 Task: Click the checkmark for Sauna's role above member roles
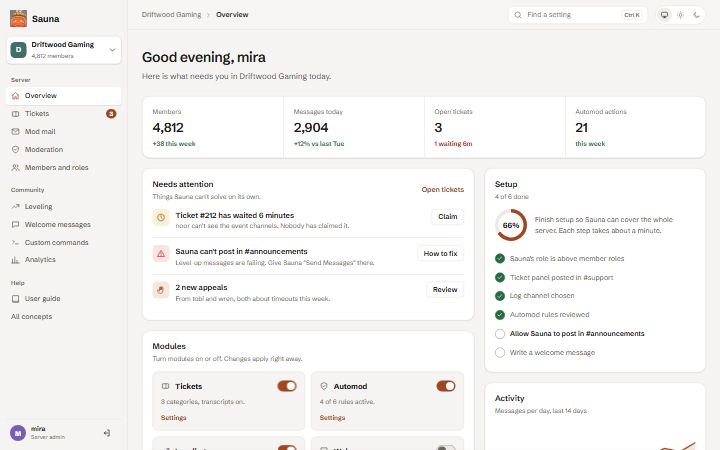500,259
